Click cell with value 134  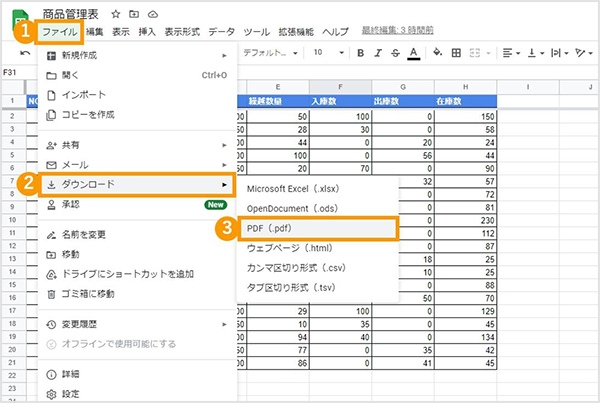click(x=465, y=337)
